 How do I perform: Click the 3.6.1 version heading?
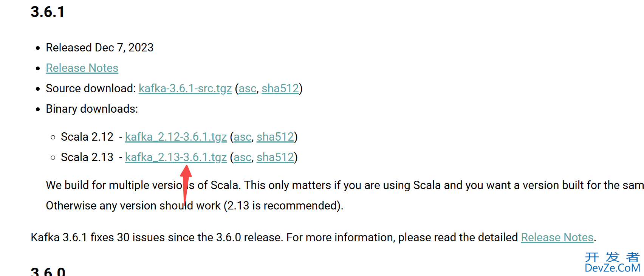pos(48,12)
